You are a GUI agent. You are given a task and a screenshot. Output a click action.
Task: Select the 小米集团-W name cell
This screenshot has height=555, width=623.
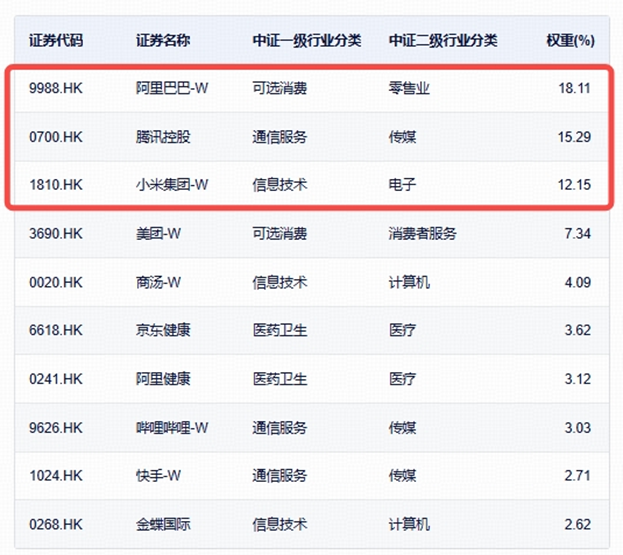172,185
